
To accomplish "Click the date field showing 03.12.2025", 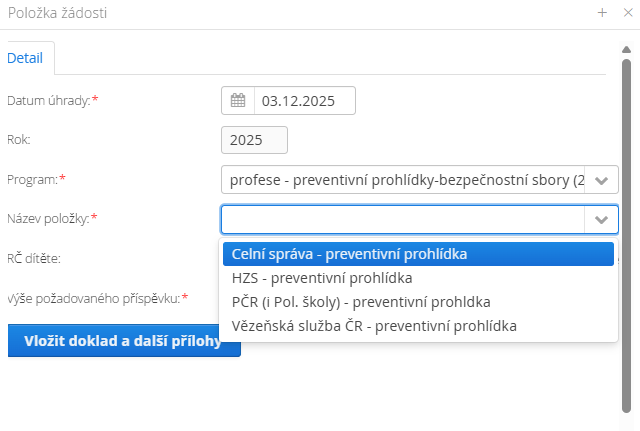I will pos(304,101).
